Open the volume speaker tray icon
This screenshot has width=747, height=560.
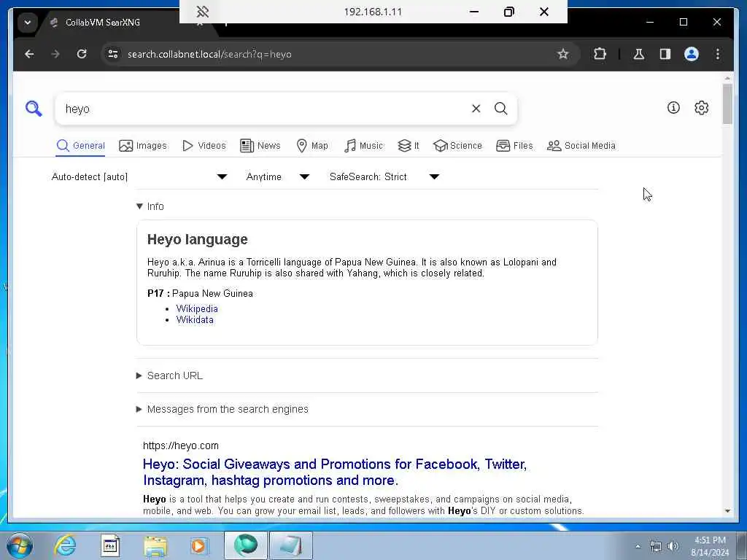pyautogui.click(x=673, y=546)
